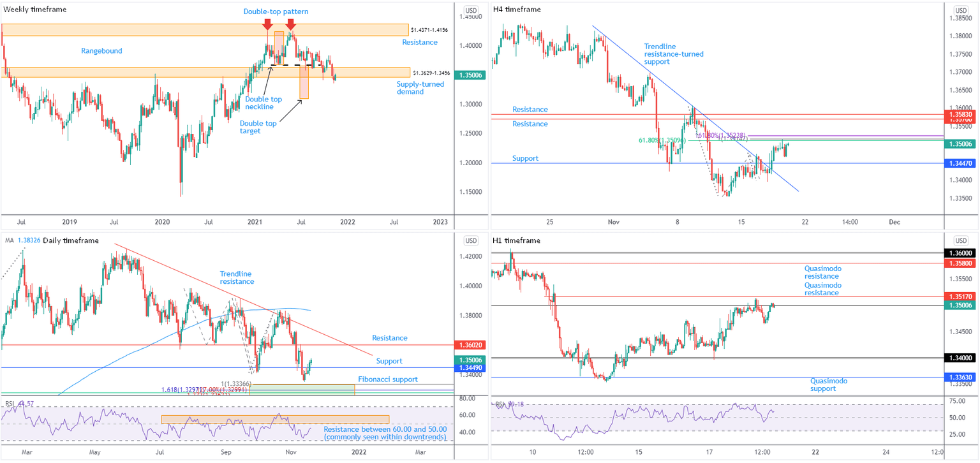This screenshot has height=463, width=980.
Task: Click the right red double-top arrow
Action: pos(290,24)
